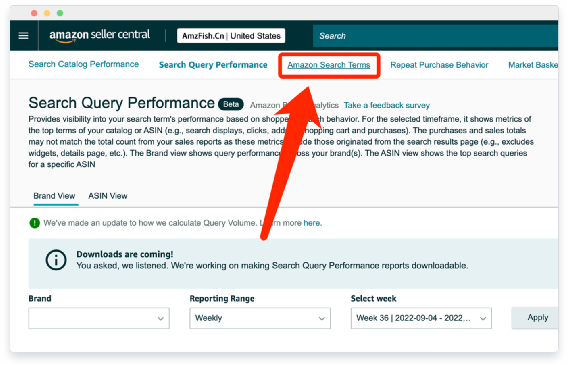Click the top Search input field
567x365 pixels.
tap(435, 36)
